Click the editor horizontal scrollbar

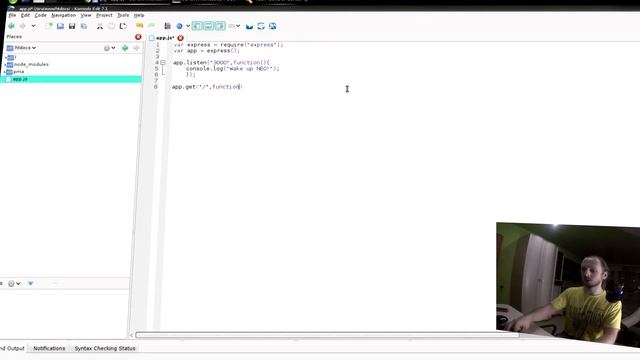tap(327, 335)
